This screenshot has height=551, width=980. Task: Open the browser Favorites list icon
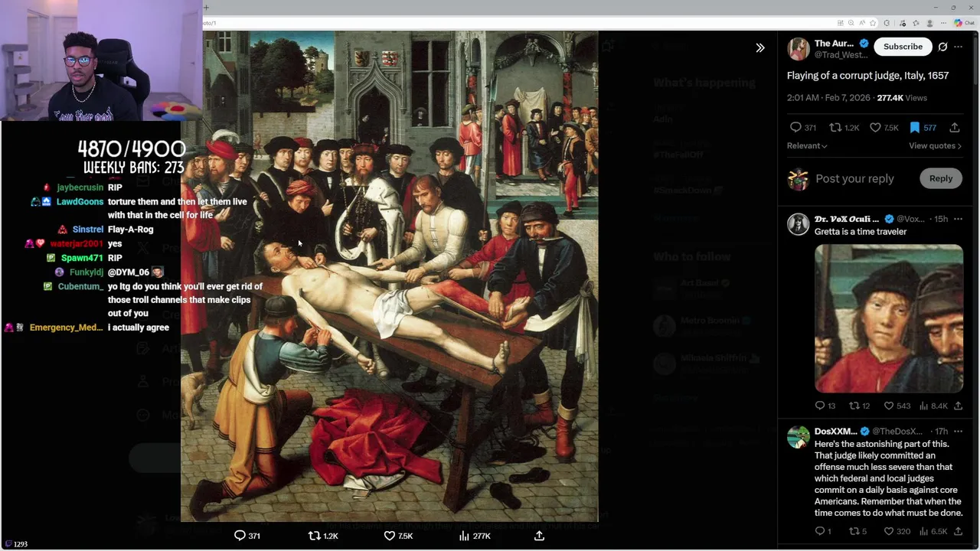coord(916,23)
